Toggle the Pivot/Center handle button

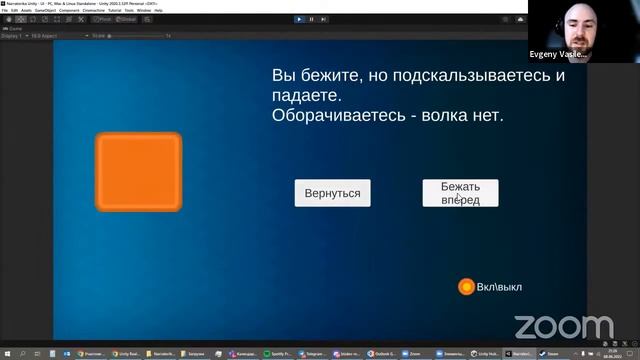102,19
